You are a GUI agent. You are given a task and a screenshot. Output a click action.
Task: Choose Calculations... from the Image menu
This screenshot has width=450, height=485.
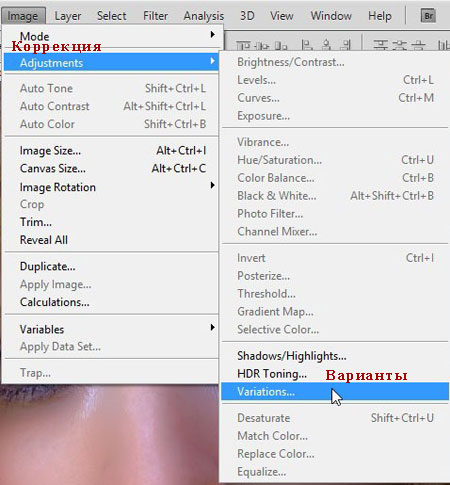pos(111,302)
